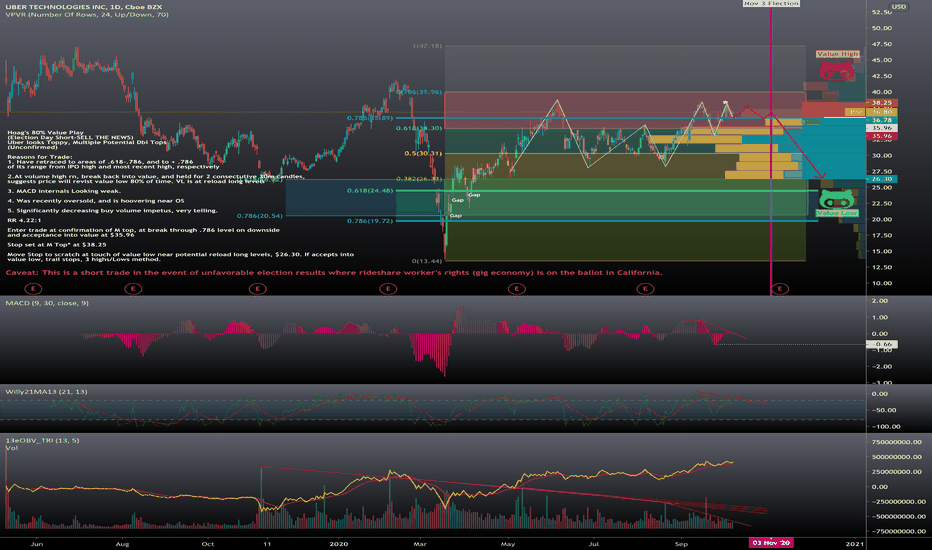Screen dimensions: 932x550
Task: Select the 0.5(30.31) Fibonacci level label
Action: pos(423,153)
